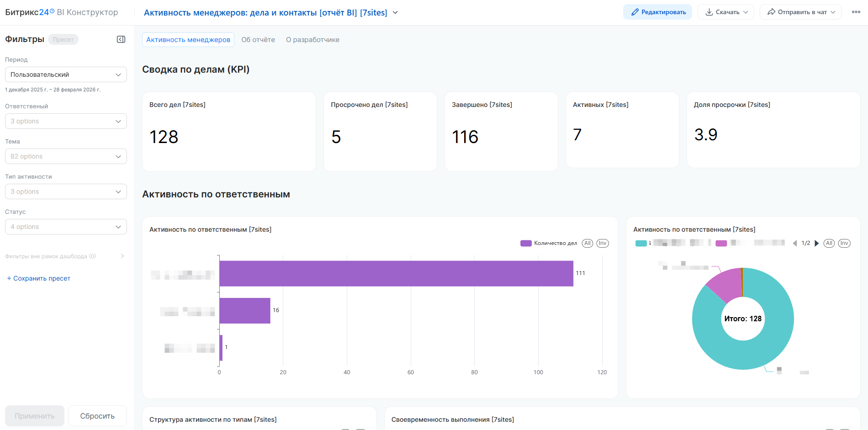
Task: Toggle All legend in bar chart
Action: tap(587, 243)
